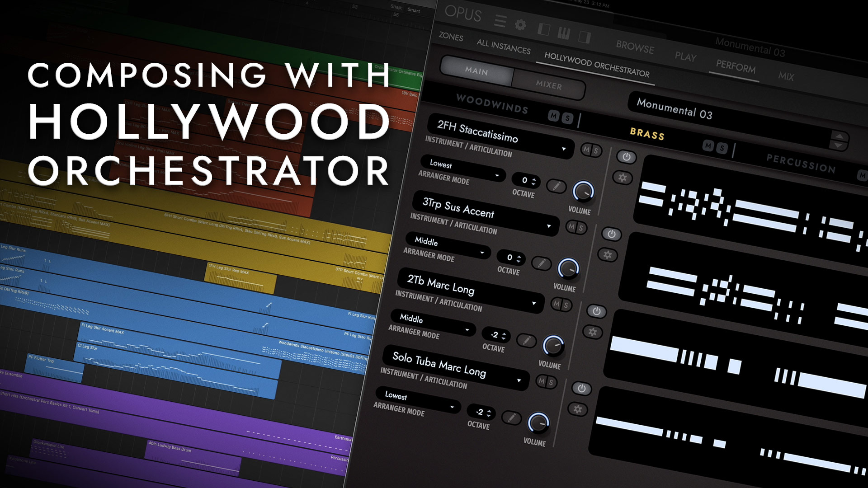Screen dimensions: 868x488
Task: Expand the 2Tb Marc Long instrument dropdown
Action: 534,303
